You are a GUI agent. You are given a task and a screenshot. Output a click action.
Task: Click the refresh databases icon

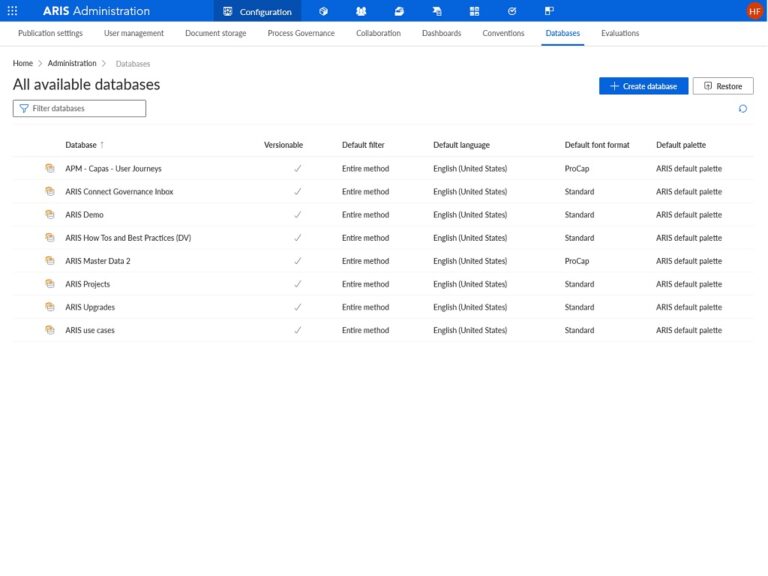click(742, 109)
